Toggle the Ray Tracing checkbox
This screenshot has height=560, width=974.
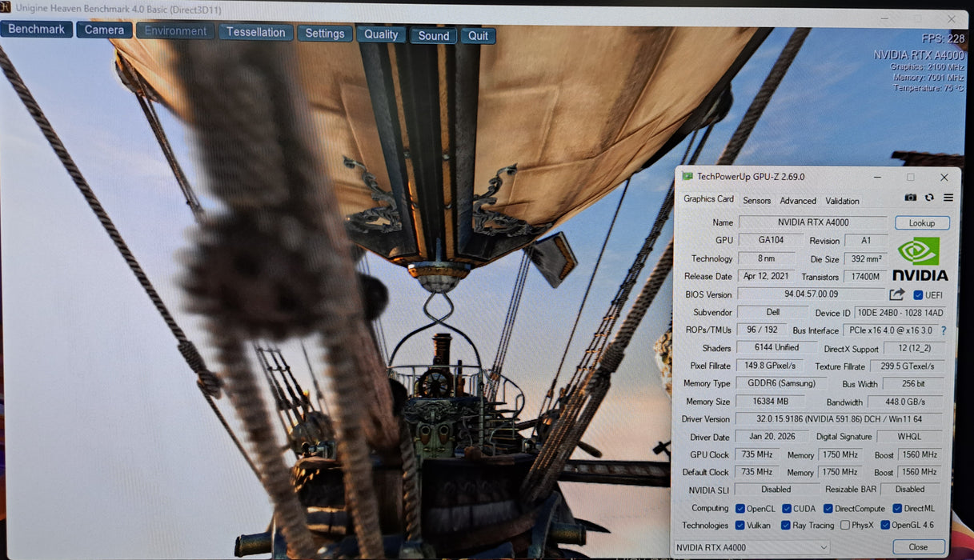(x=787, y=526)
